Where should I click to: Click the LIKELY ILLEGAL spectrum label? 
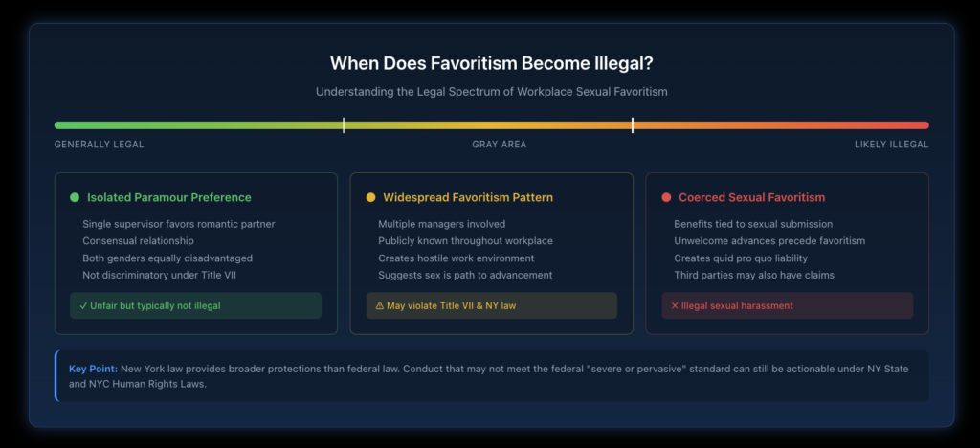(891, 146)
